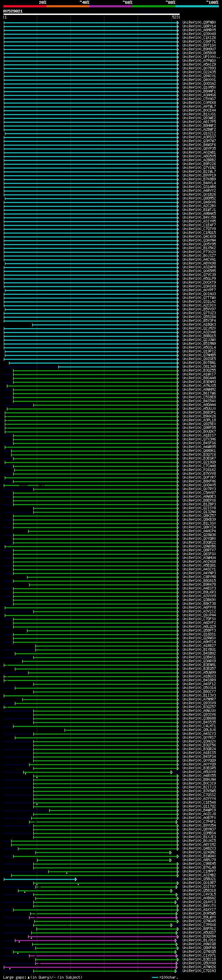Click the purple ~60% identity legend segment

tap(111, 6)
